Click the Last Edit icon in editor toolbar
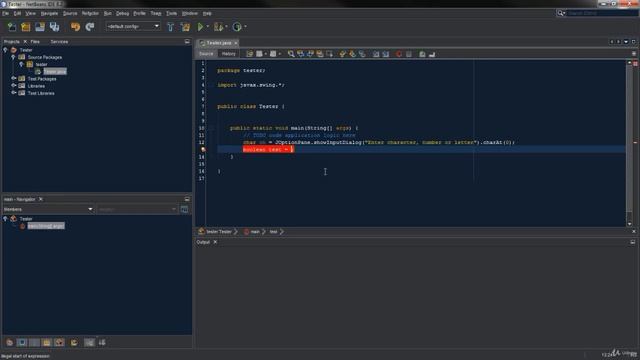The image size is (640, 360). (x=250, y=54)
